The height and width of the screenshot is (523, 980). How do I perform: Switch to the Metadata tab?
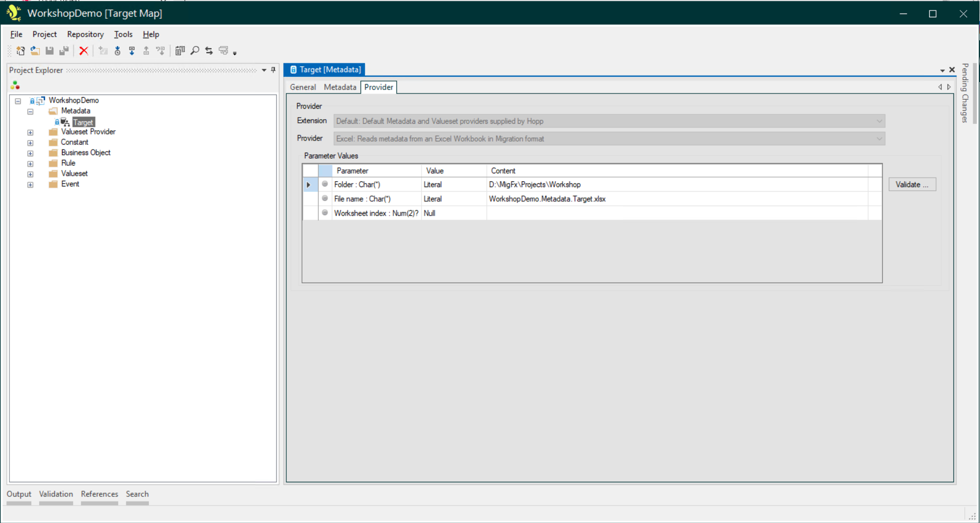pyautogui.click(x=340, y=87)
